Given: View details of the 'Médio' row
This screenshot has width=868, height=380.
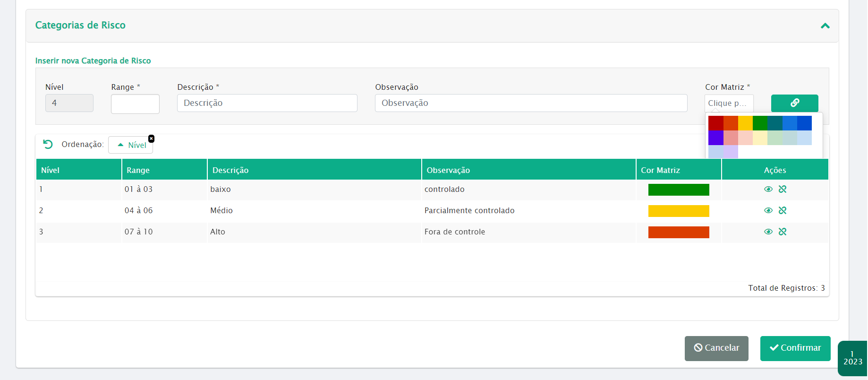Looking at the screenshot, I should pos(768,210).
